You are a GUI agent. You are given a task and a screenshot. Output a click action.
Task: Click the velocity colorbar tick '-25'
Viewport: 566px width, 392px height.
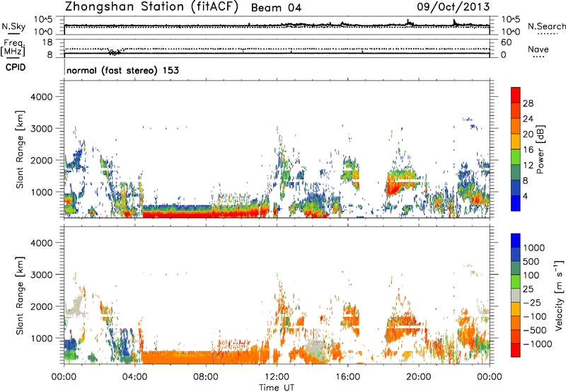(533, 303)
